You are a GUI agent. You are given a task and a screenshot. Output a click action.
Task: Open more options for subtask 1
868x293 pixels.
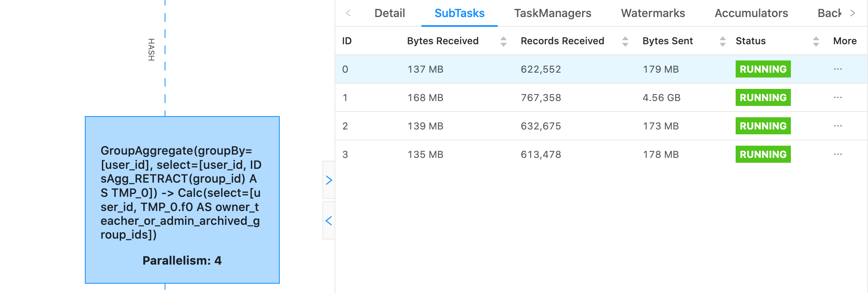pos(838,98)
